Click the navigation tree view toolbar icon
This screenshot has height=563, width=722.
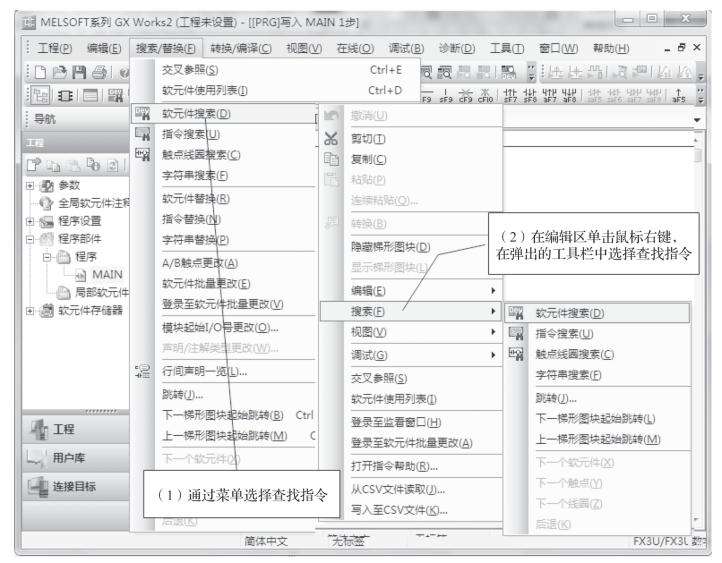(41, 96)
